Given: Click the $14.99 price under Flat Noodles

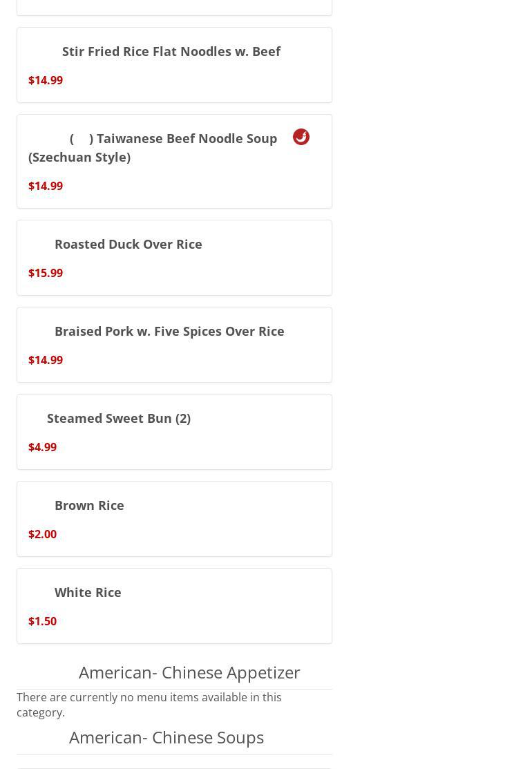Looking at the screenshot, I should tap(46, 80).
